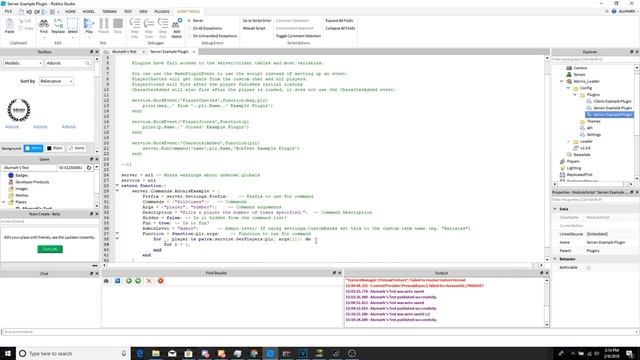
Task: Click the red X icon in Find Results
Action: tap(149, 281)
